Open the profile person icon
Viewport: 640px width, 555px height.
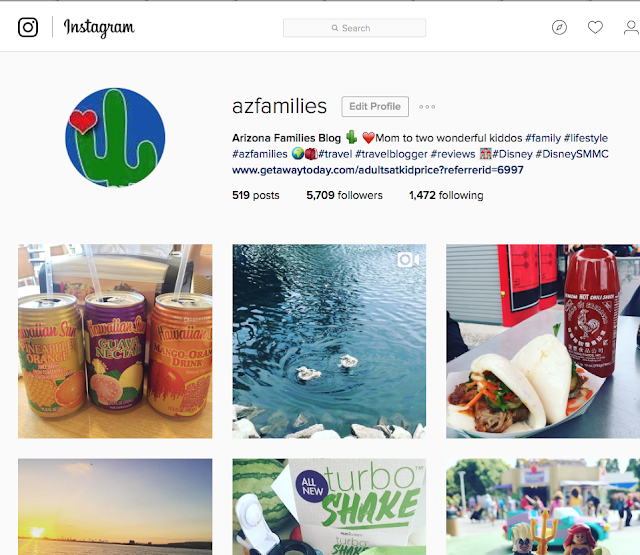[631, 27]
